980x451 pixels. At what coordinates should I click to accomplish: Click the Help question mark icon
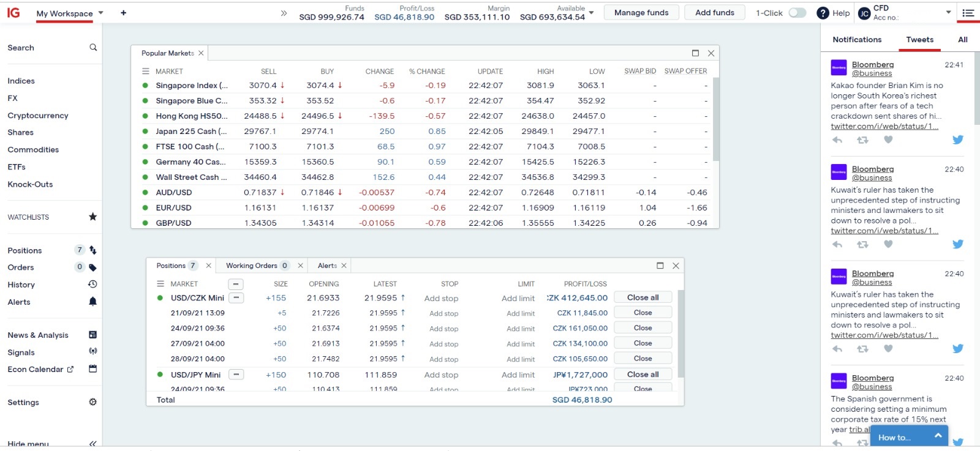pos(823,13)
